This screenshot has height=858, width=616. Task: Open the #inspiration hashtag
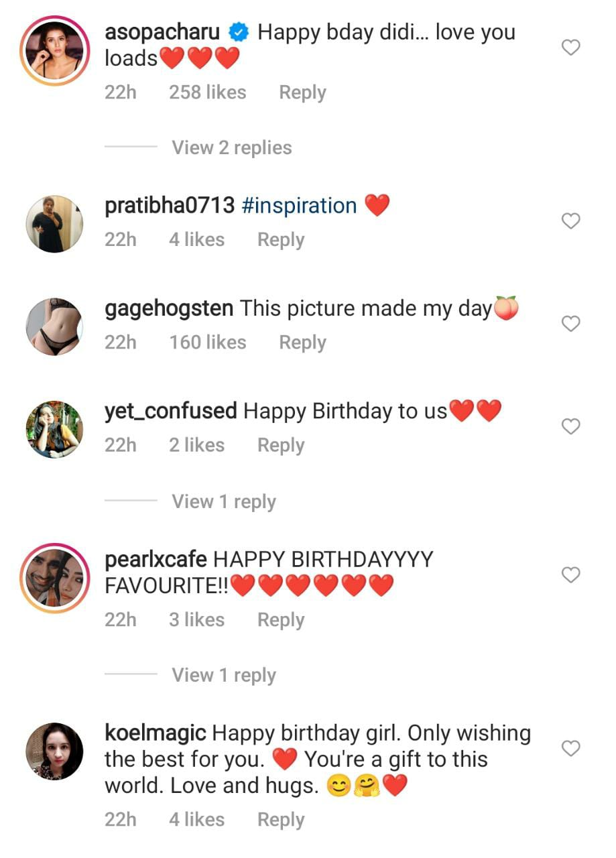299,206
